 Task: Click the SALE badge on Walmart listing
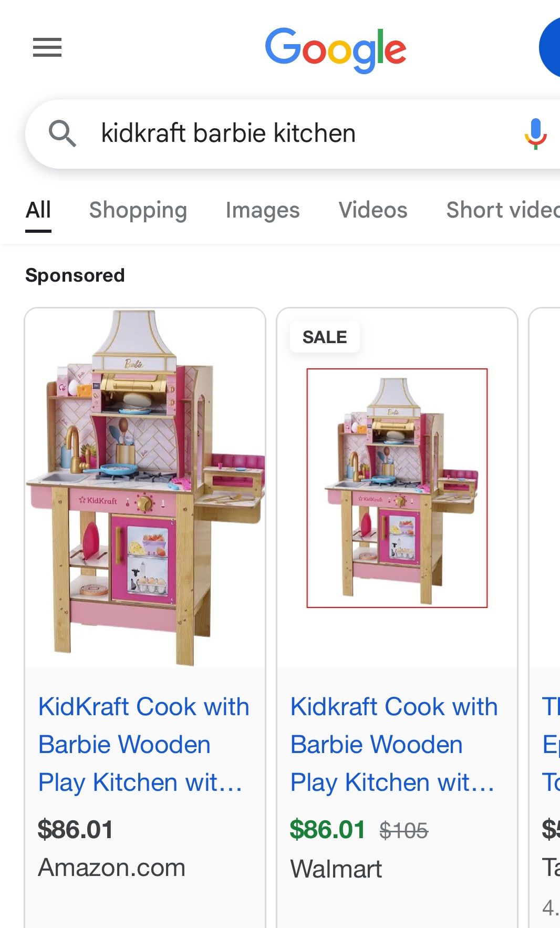pyautogui.click(x=325, y=337)
